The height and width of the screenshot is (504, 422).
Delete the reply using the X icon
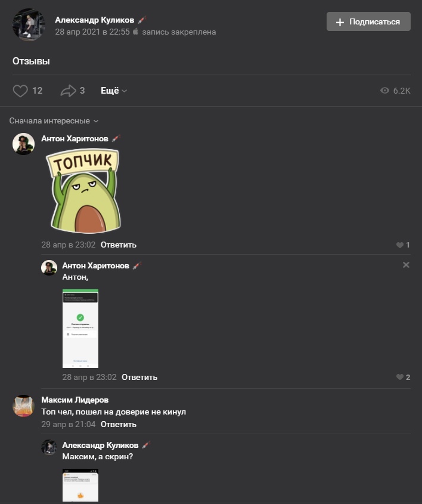406,265
